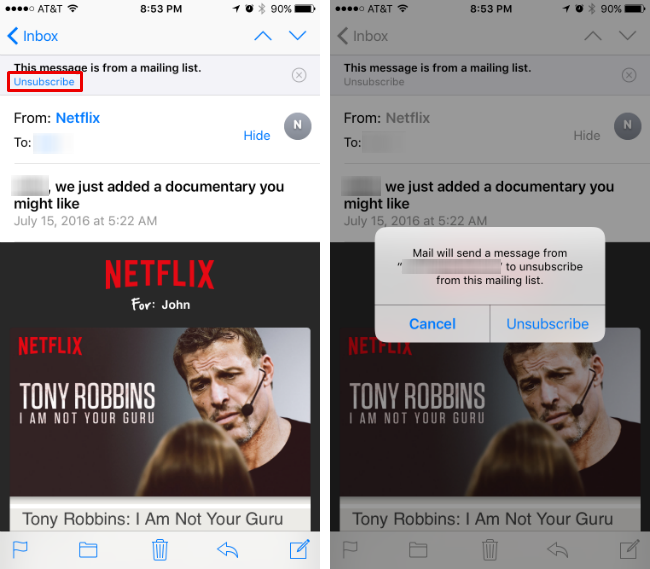The width and height of the screenshot is (650, 569).
Task: Tap the dimmed flag icon in right screen
Action: (x=350, y=550)
